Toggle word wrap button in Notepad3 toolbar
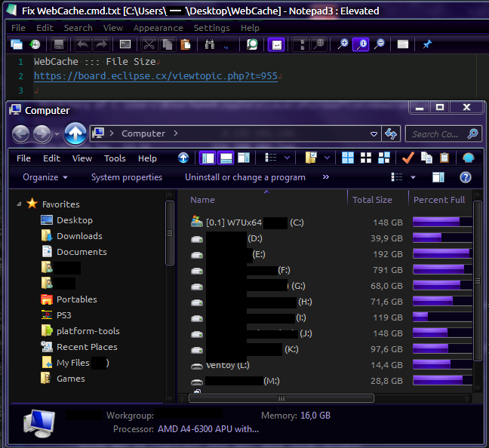Image resolution: width=489 pixels, height=448 pixels. pyautogui.click(x=276, y=44)
